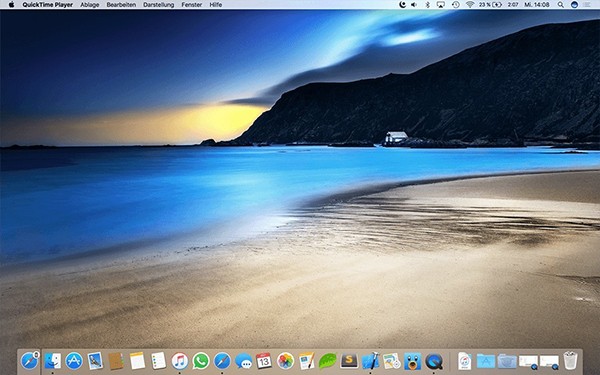Open the Calendar icon showing 13
This screenshot has width=600, height=375.
coord(264,361)
